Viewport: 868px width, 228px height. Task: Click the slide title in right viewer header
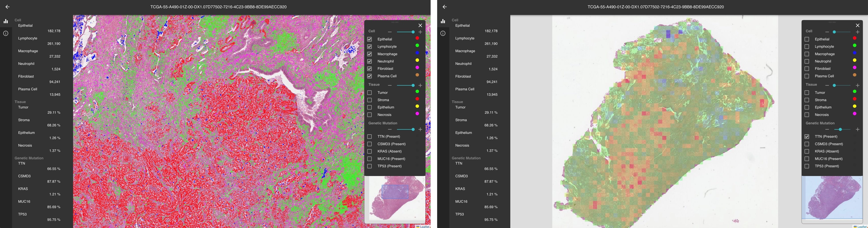pos(655,7)
